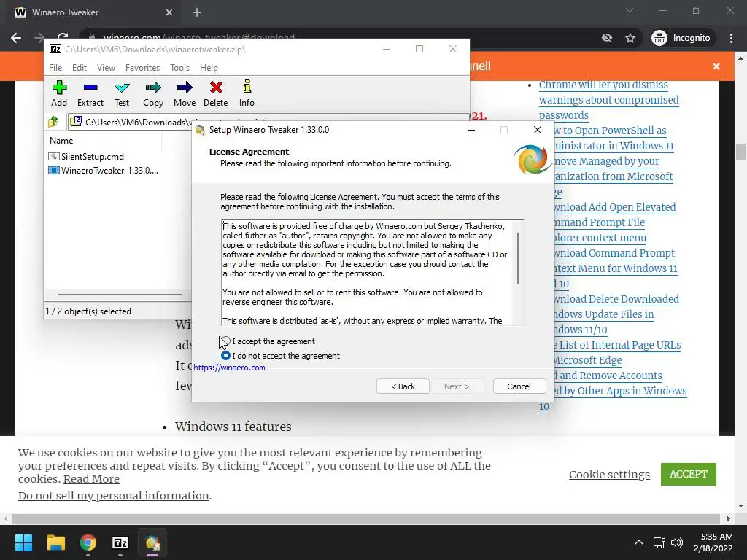Open the Edit menu in 7-Zip

(79, 68)
